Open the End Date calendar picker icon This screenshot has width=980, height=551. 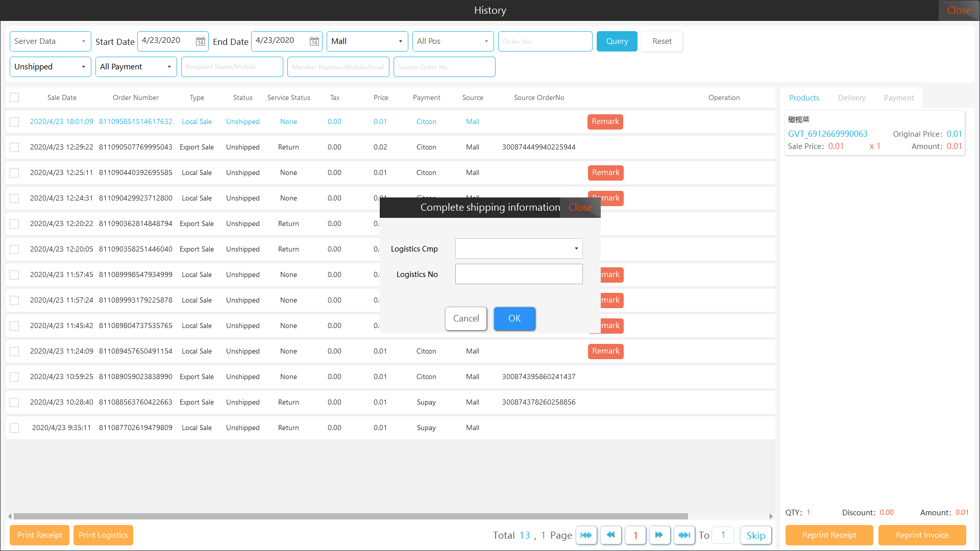click(314, 41)
